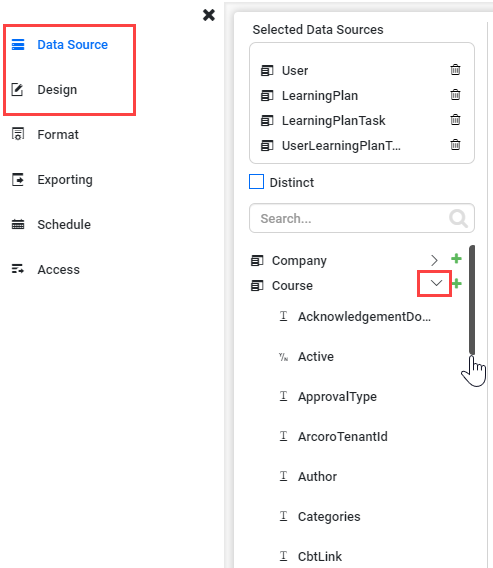The height and width of the screenshot is (568, 493).
Task: Click the UserLearningPlanT... table icon
Action: coord(267,146)
